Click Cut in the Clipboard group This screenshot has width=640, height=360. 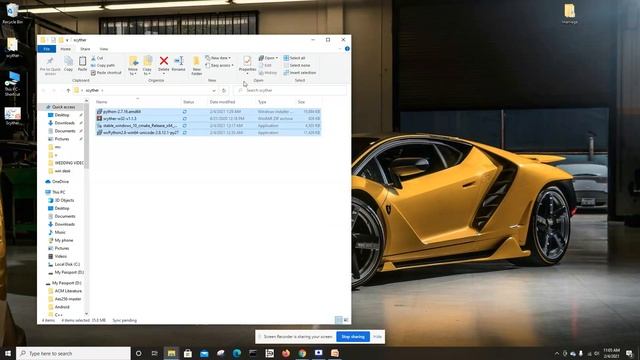click(x=97, y=58)
